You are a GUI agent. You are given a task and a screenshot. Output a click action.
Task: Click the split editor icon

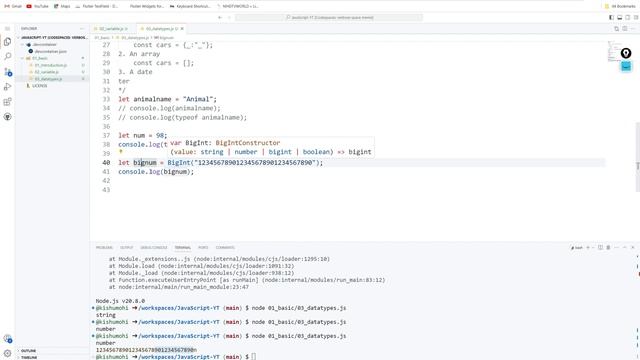[x=625, y=29]
